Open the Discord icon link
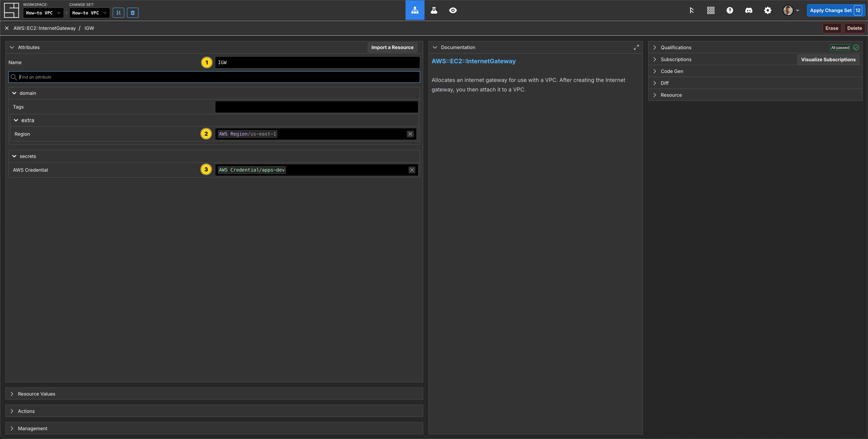This screenshot has width=868, height=439. click(748, 10)
